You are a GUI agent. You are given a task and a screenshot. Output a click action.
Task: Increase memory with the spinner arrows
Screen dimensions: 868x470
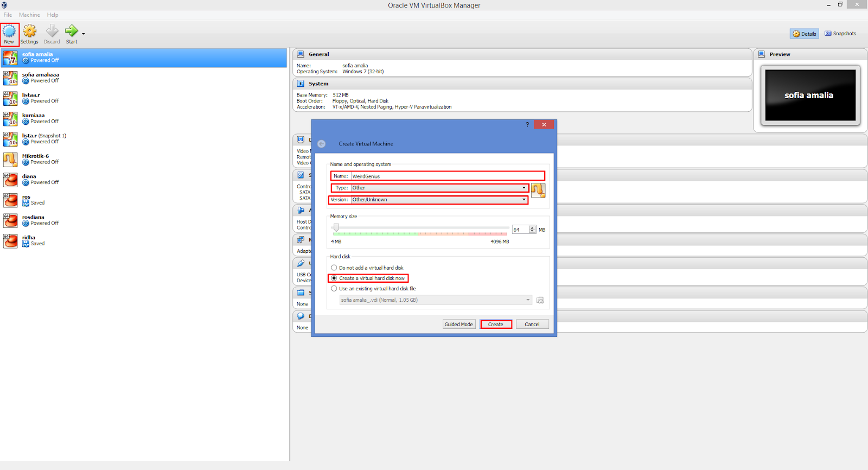click(x=533, y=228)
